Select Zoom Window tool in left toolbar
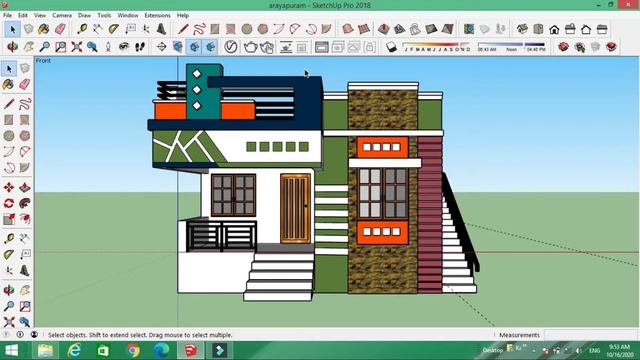The height and width of the screenshot is (360, 640). [x=24, y=306]
